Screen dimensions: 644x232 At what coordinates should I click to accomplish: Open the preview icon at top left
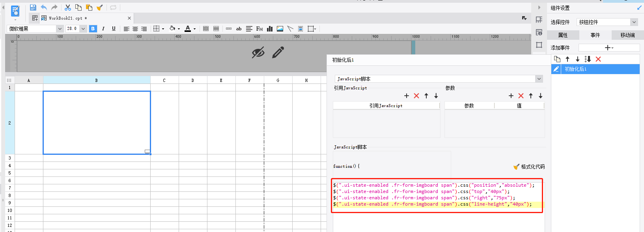click(x=15, y=11)
